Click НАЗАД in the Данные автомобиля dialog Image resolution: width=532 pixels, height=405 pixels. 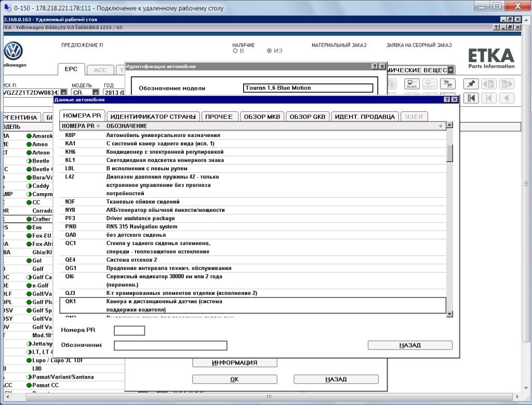(x=410, y=345)
